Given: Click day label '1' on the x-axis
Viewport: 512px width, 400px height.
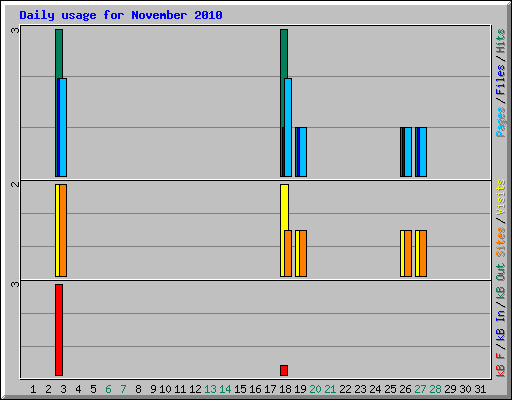Looking at the screenshot, I should pos(33,389).
